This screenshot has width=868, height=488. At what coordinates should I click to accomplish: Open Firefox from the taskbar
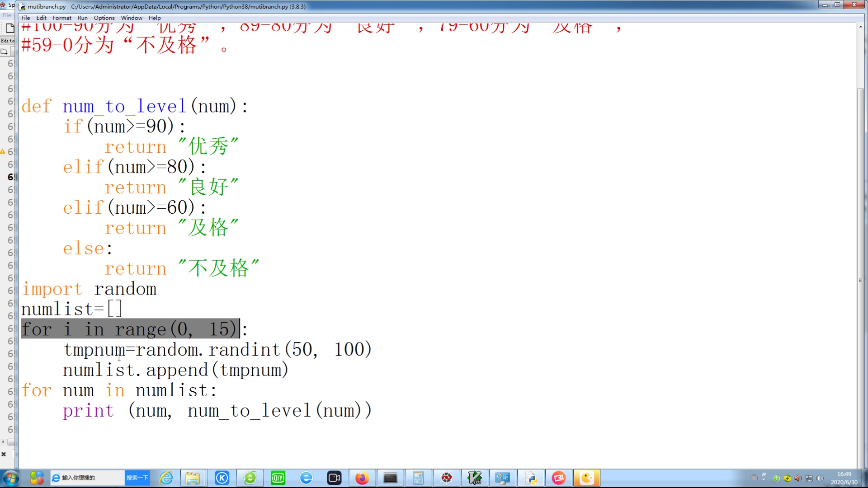(x=362, y=478)
